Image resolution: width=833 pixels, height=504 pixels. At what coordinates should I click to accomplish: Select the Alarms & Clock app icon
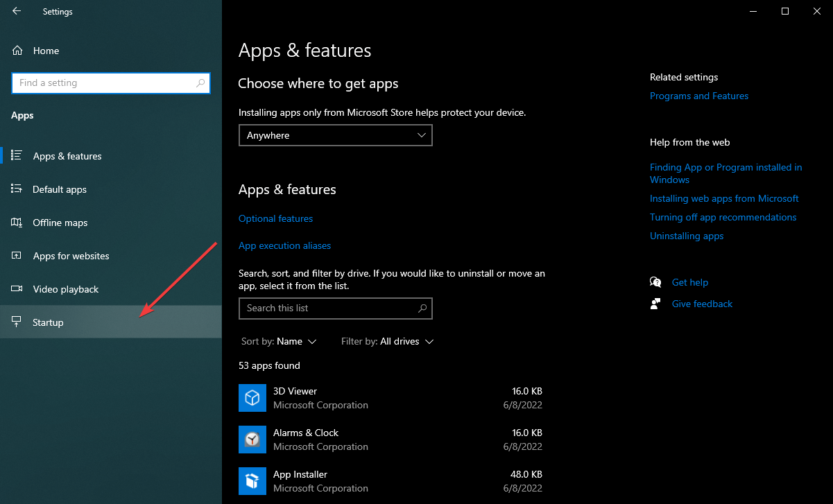[252, 440]
